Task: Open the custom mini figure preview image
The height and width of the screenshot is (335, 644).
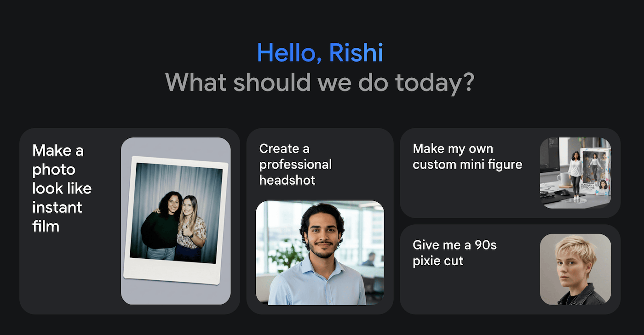Action: [x=575, y=173]
